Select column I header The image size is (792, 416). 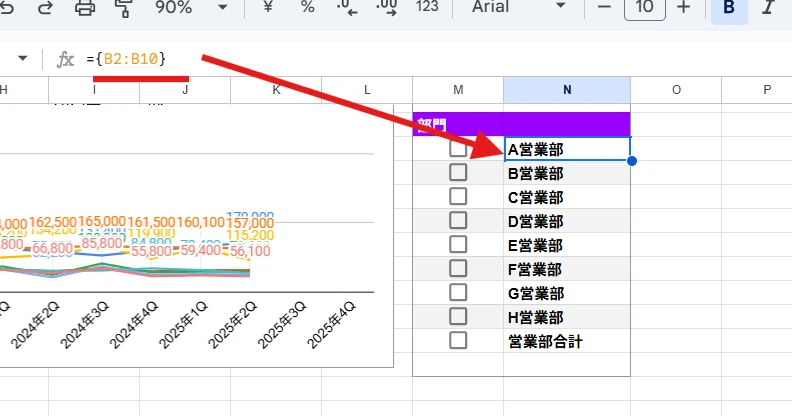click(x=94, y=90)
